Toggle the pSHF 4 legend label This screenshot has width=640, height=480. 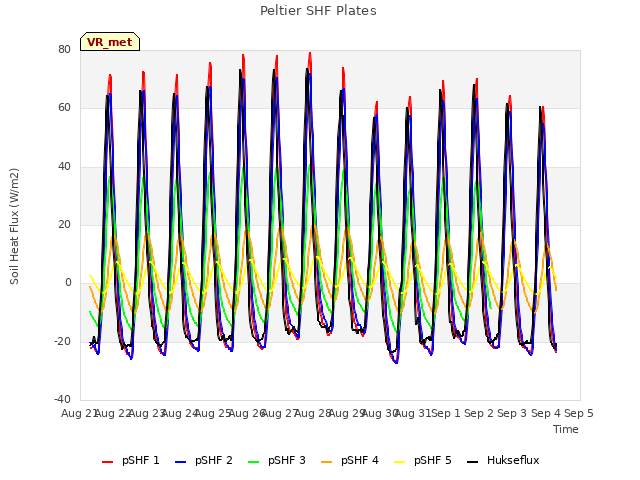click(360, 460)
